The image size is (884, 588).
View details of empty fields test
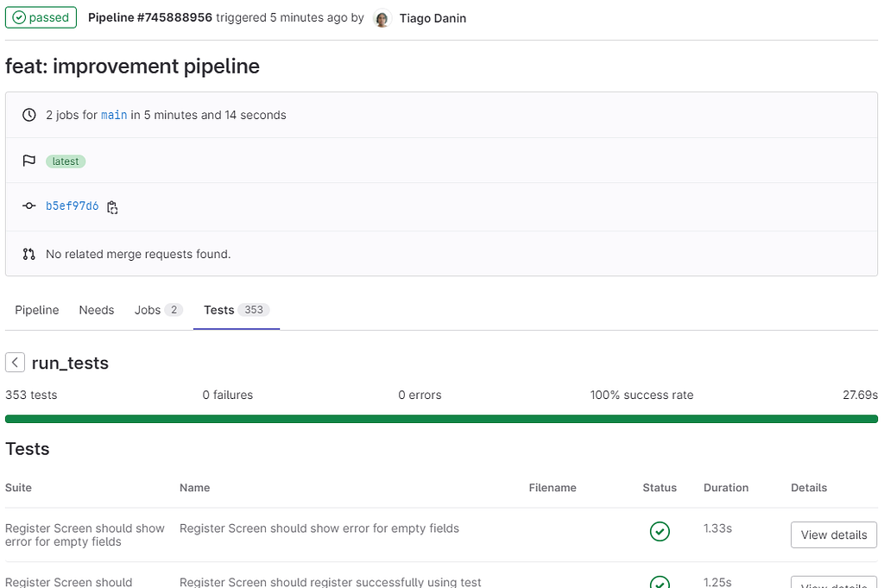833,534
